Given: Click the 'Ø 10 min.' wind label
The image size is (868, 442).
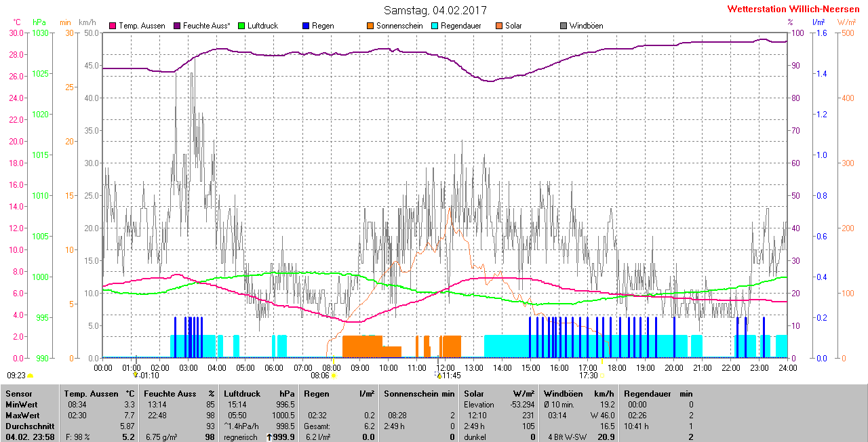Looking at the screenshot, I should pos(560,404).
